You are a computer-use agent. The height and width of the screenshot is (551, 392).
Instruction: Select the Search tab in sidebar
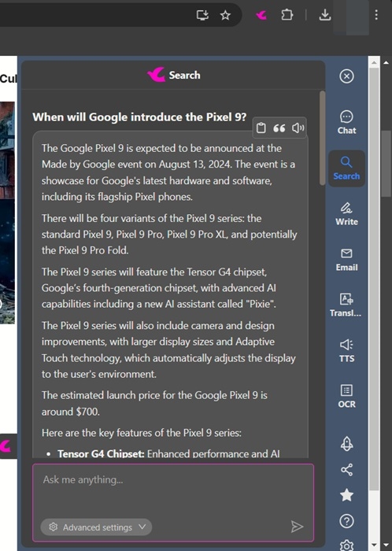click(346, 168)
